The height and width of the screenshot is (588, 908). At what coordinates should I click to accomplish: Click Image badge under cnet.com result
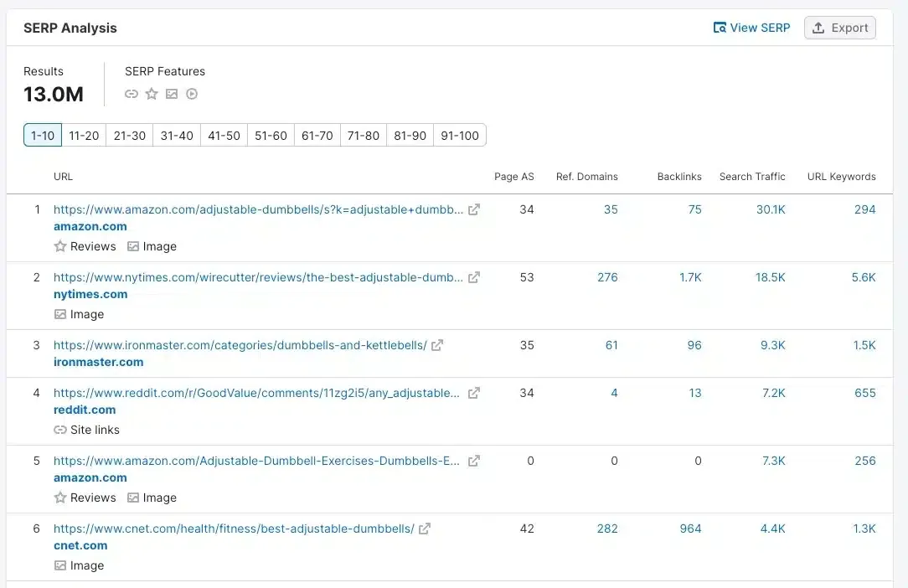[x=79, y=565]
